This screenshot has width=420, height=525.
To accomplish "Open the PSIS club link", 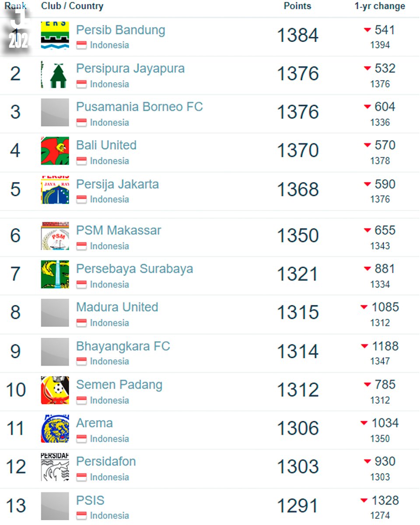I will coord(90,500).
